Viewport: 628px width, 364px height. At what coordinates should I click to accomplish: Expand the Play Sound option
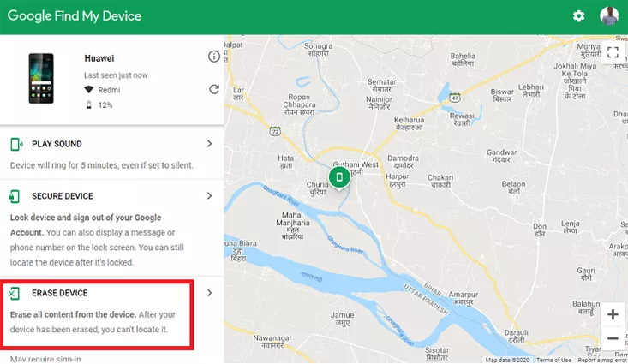coord(210,144)
